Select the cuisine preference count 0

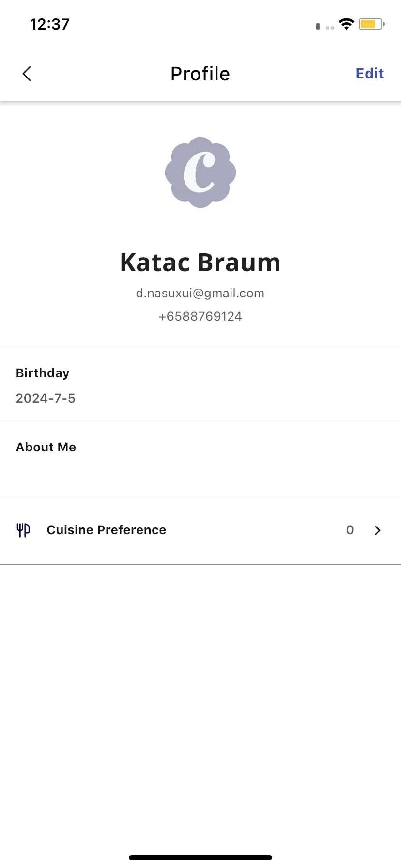(x=350, y=530)
